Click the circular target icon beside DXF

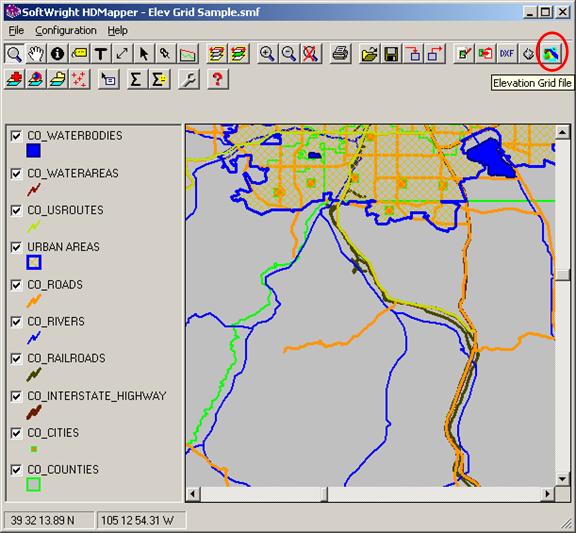528,54
